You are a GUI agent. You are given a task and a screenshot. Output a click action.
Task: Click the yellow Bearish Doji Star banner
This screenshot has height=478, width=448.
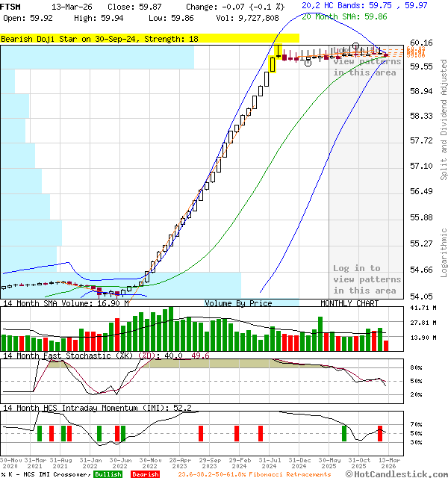tap(149, 38)
